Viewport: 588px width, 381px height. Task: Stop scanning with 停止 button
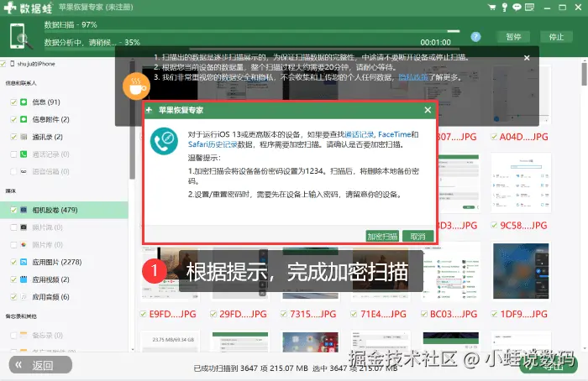[556, 37]
